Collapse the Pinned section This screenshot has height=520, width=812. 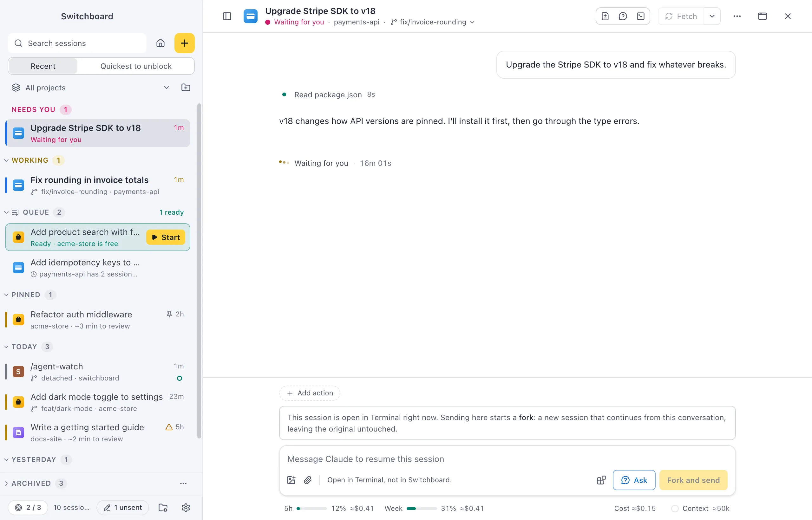6,295
